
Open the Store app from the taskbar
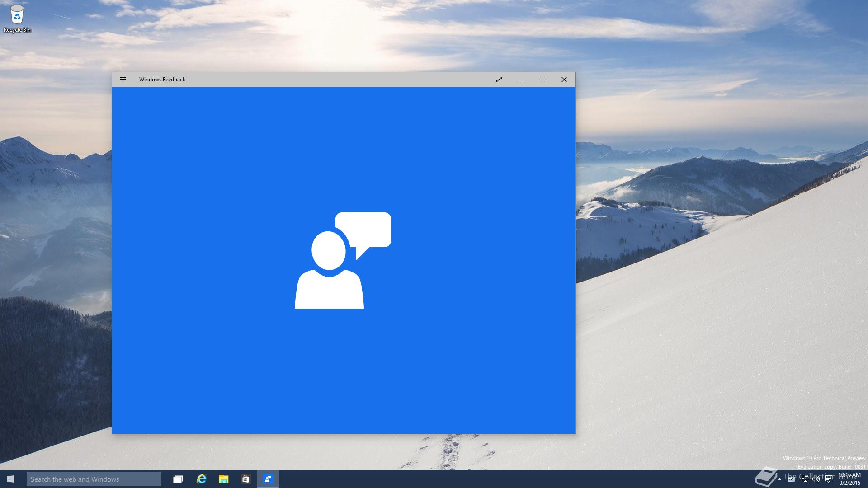(x=245, y=479)
